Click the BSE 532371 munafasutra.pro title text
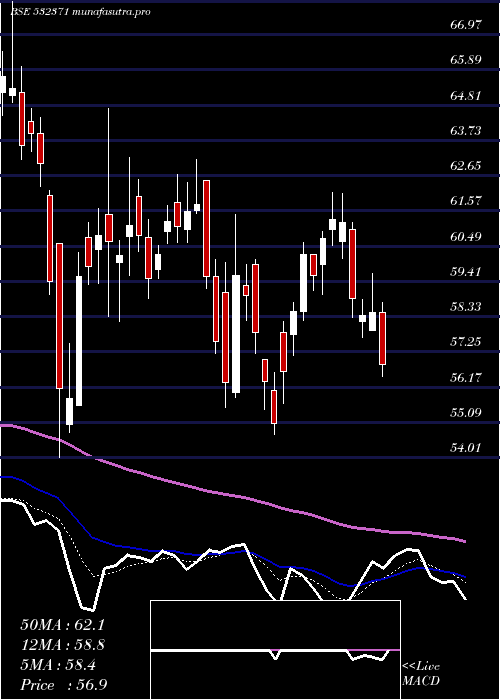 point(81,12)
